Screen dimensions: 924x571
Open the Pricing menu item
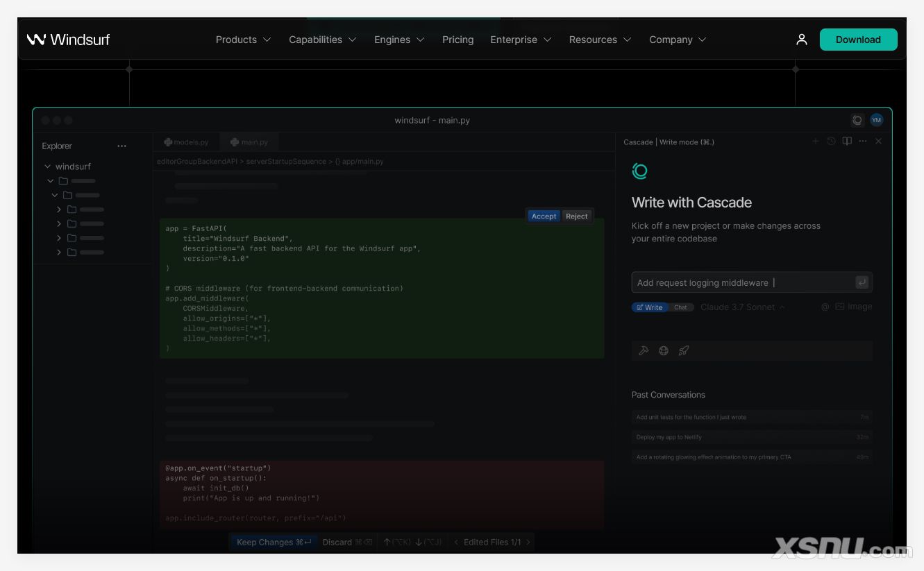[x=457, y=40]
